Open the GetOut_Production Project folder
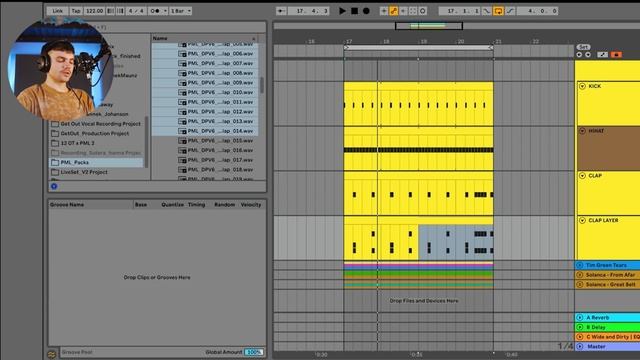 (97, 133)
